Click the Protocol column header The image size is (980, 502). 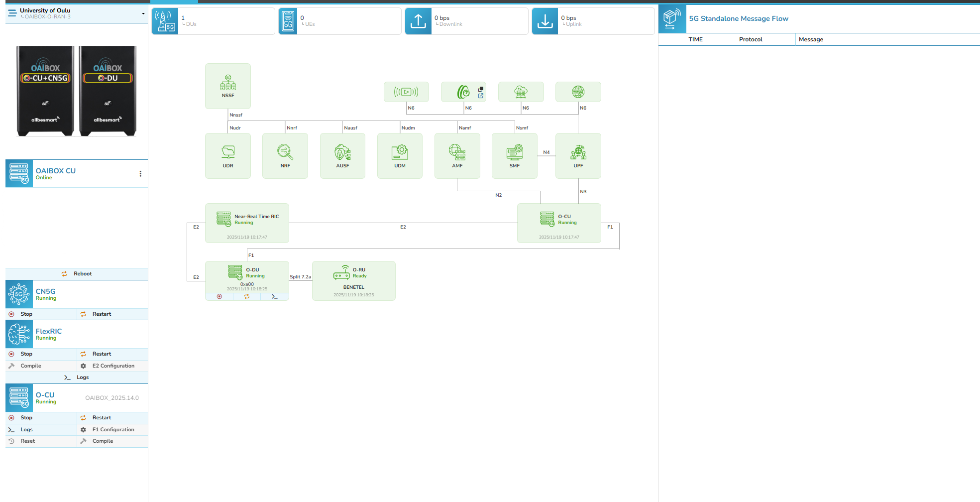pyautogui.click(x=750, y=39)
